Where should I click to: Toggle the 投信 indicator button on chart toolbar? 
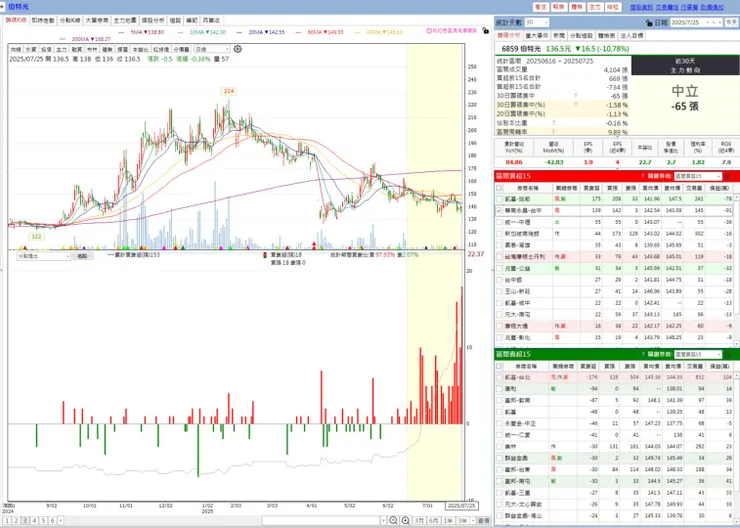tap(46, 49)
